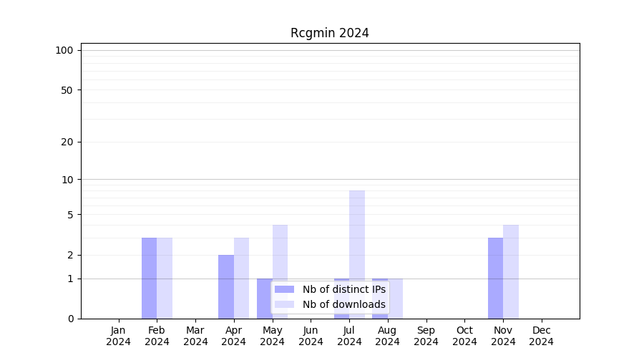The image size is (644, 358).
Task: Click the 20 y-axis tick label
Action: pyautogui.click(x=67, y=142)
